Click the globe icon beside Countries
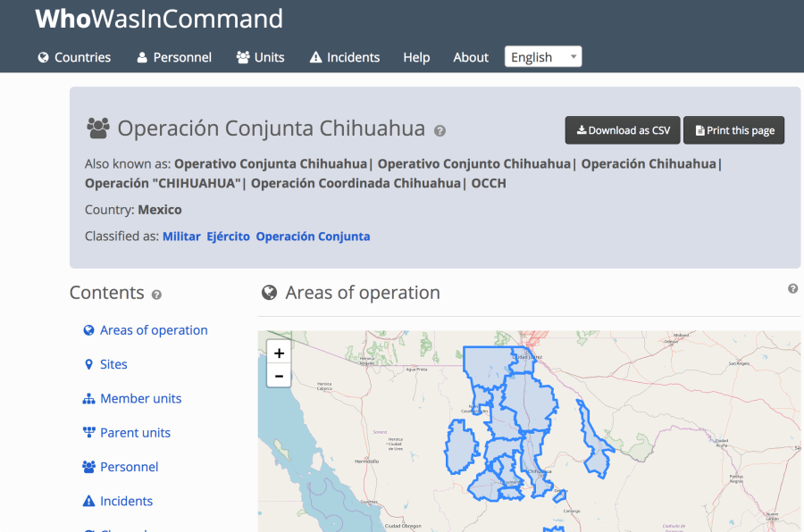The image size is (804, 532). click(x=44, y=57)
